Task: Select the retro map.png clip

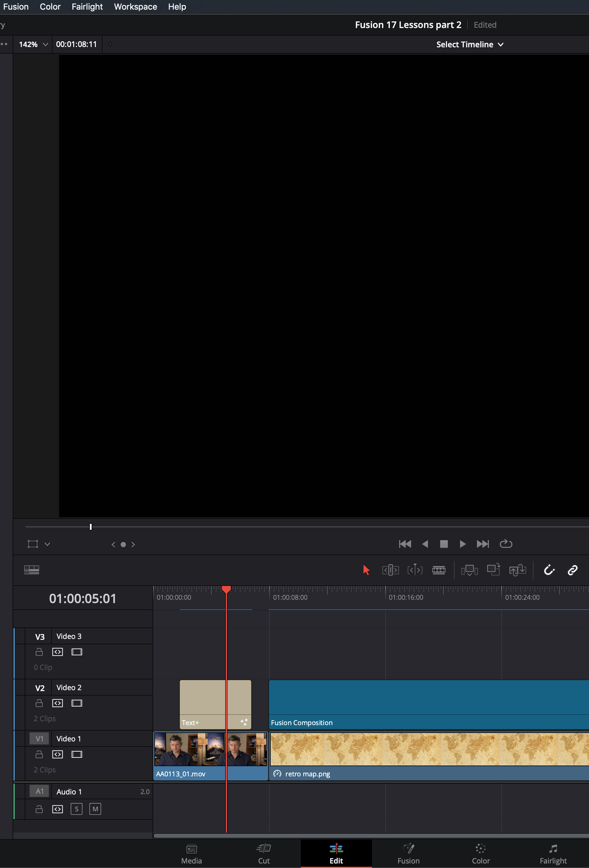Action: tap(429, 756)
